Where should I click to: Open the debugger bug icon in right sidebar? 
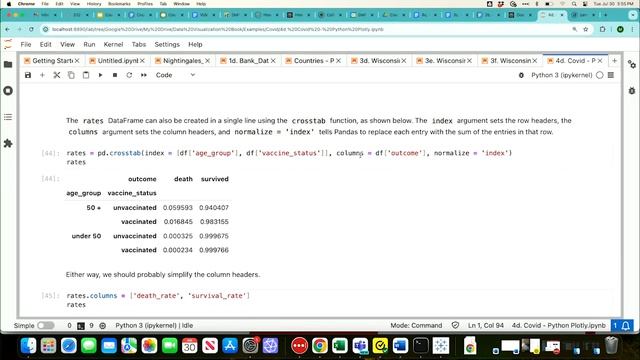(632, 91)
